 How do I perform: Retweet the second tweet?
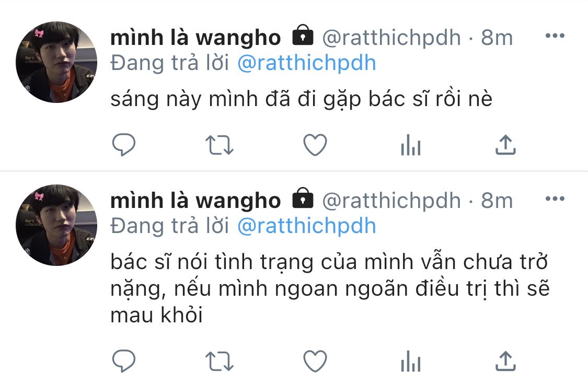tap(220, 362)
